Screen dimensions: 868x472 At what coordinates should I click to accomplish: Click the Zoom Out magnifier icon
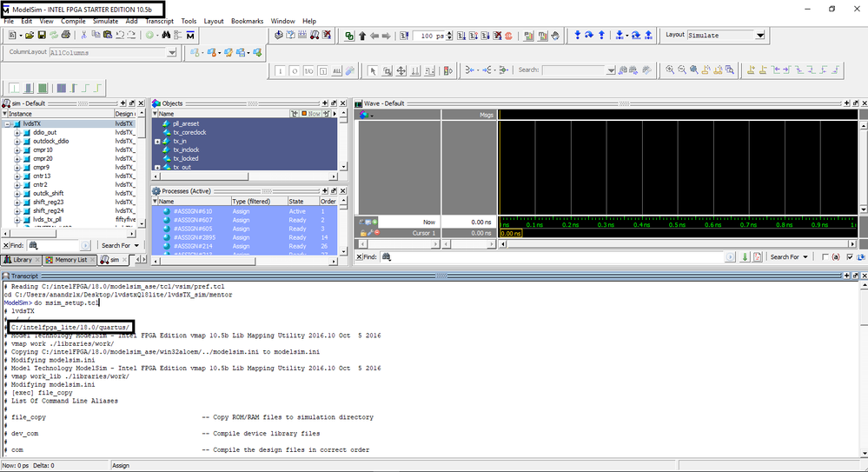point(682,70)
